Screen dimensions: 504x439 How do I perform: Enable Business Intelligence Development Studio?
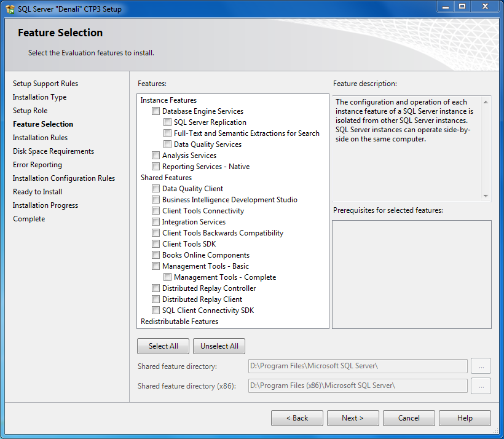click(156, 200)
